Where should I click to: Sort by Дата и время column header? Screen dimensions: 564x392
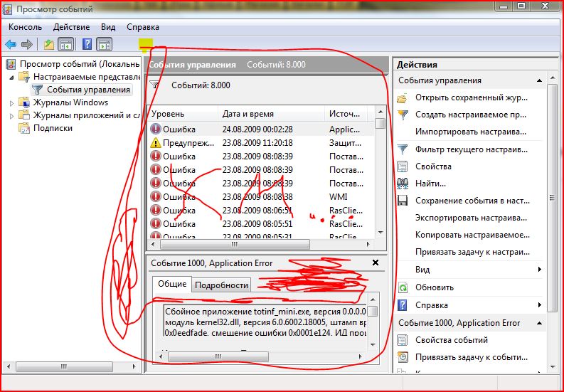pos(248,114)
